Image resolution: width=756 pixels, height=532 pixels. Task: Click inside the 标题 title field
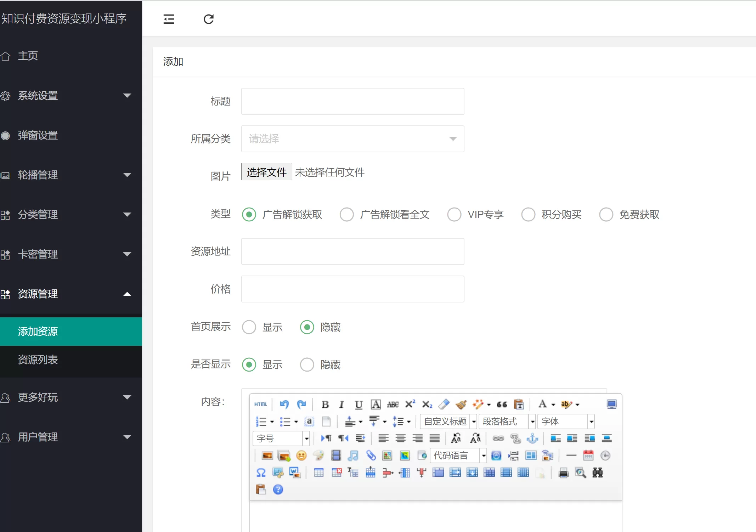352,101
